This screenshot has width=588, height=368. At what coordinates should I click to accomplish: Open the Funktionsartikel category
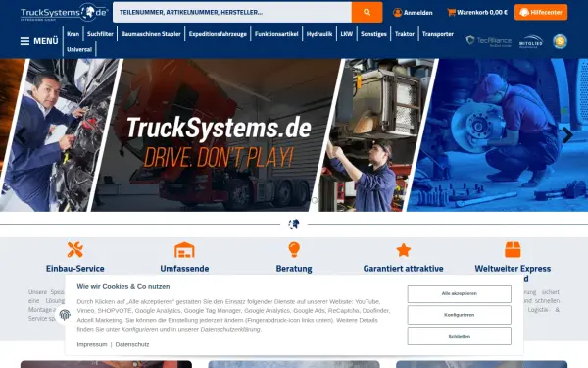tap(276, 34)
